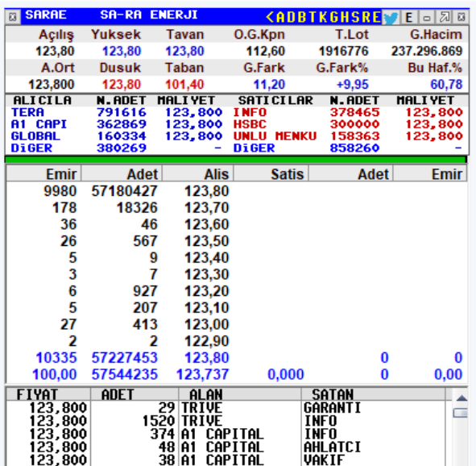Click the Tavan value 123,80
476x466 pixels.
pyautogui.click(x=184, y=51)
